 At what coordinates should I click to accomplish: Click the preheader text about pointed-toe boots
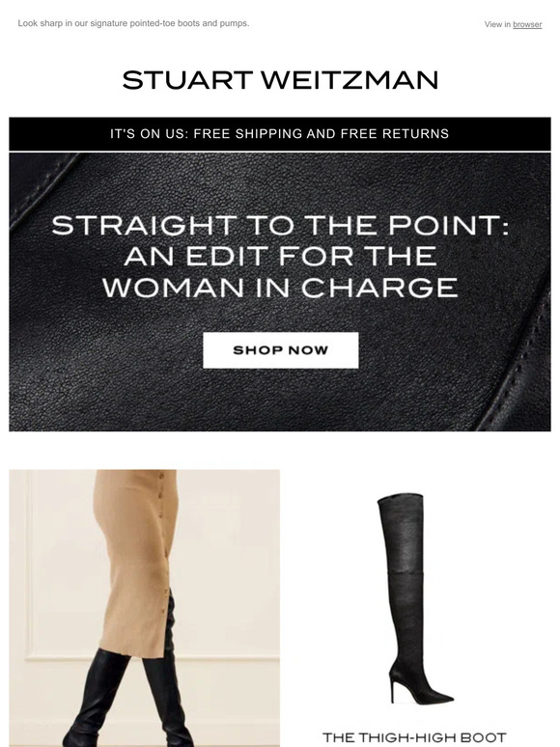coord(133,23)
